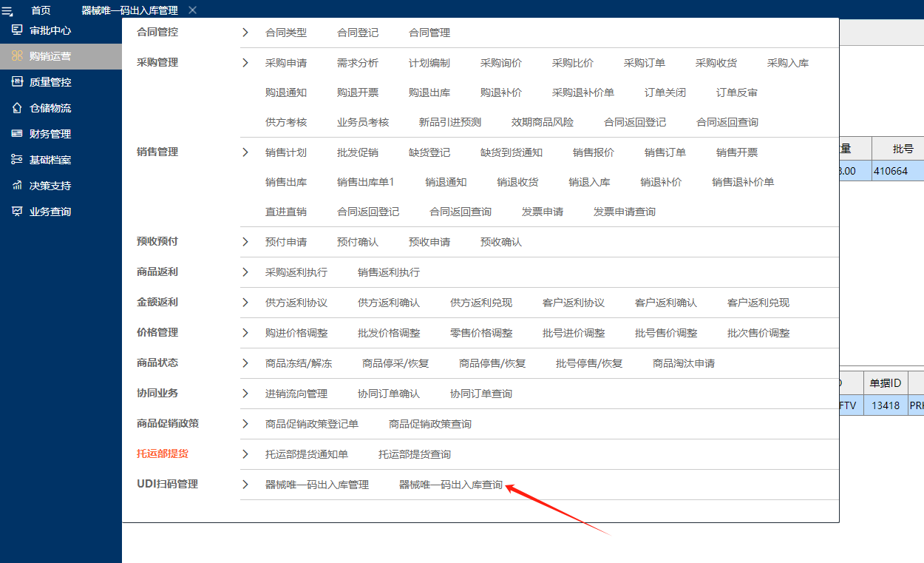Viewport: 924px width, 563px height.
Task: Open 托运部提货通知单
Action: click(x=307, y=454)
